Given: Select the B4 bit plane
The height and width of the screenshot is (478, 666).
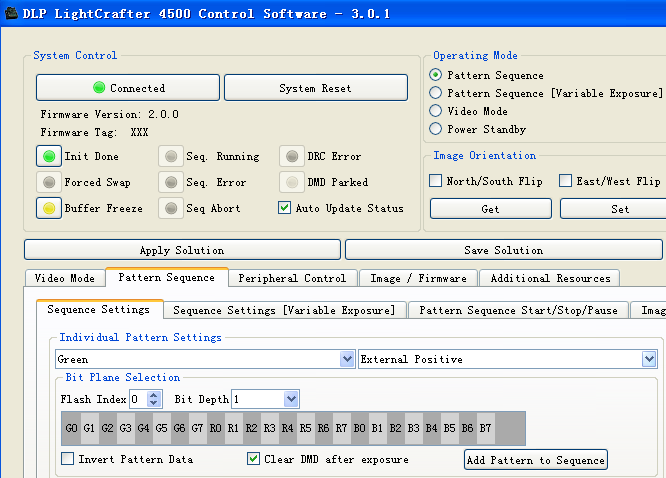Looking at the screenshot, I should click(x=432, y=428).
